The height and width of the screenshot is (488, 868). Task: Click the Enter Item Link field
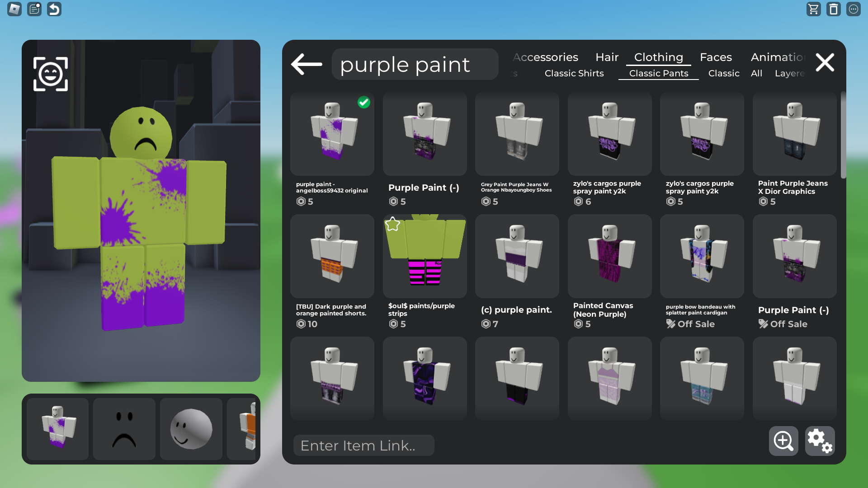click(x=364, y=446)
